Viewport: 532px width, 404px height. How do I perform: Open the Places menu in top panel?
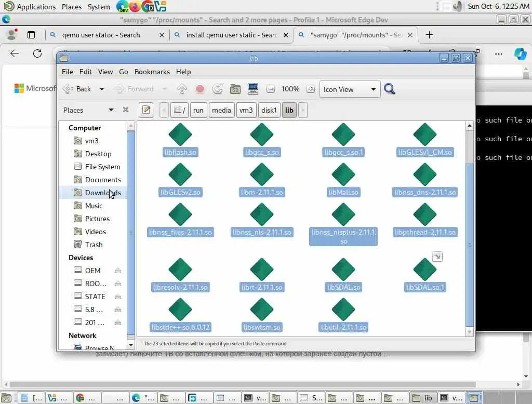(72, 7)
